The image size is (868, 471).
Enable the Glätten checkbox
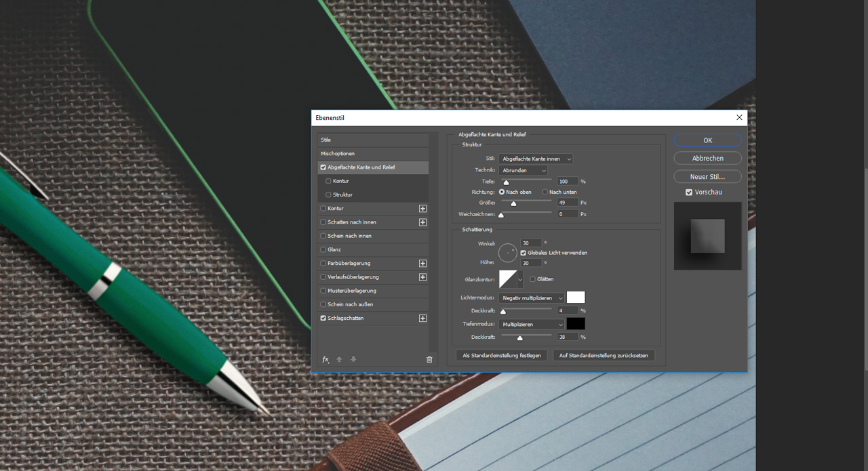(533, 279)
